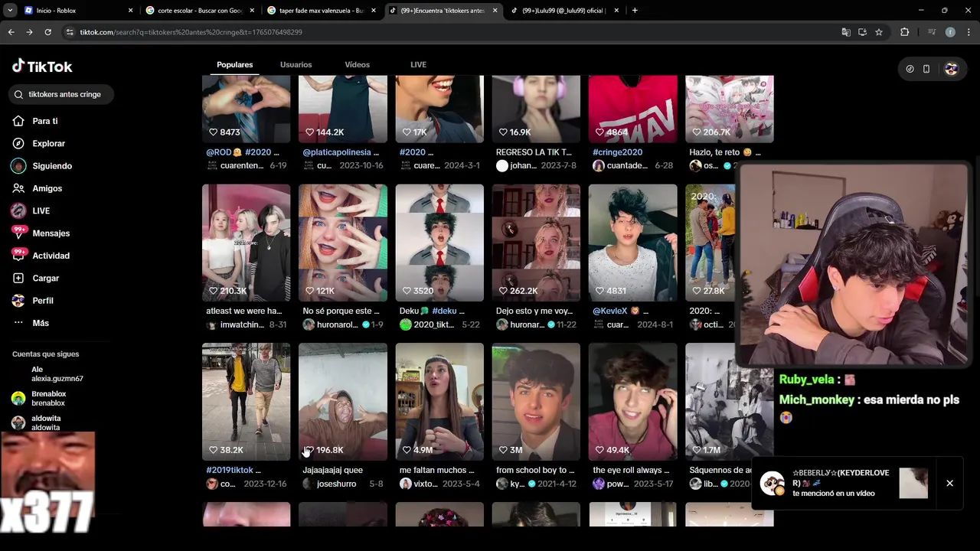Click the install app icon in address bar
980x551 pixels.
click(x=862, y=32)
